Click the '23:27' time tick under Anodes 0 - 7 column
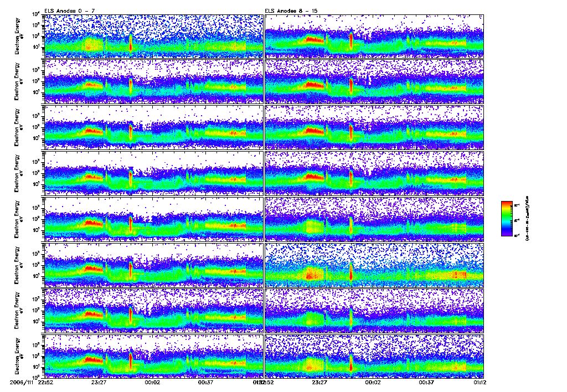Image resolution: width=567 pixels, height=392 pixels. [x=99, y=382]
